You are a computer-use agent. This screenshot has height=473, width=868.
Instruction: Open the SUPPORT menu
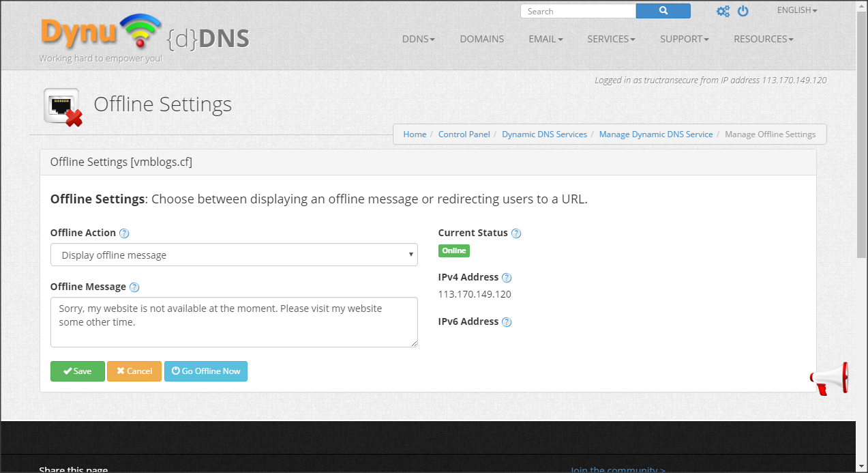pyautogui.click(x=684, y=39)
